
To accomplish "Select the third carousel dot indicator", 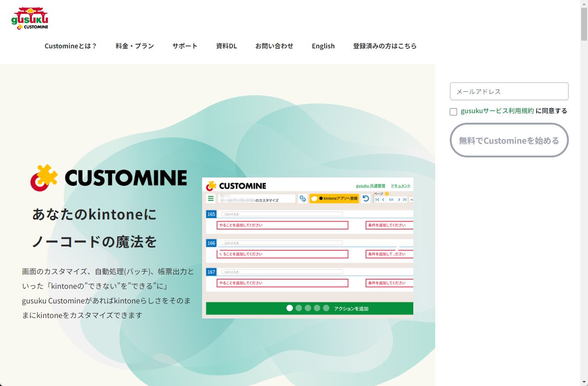I will coord(308,308).
